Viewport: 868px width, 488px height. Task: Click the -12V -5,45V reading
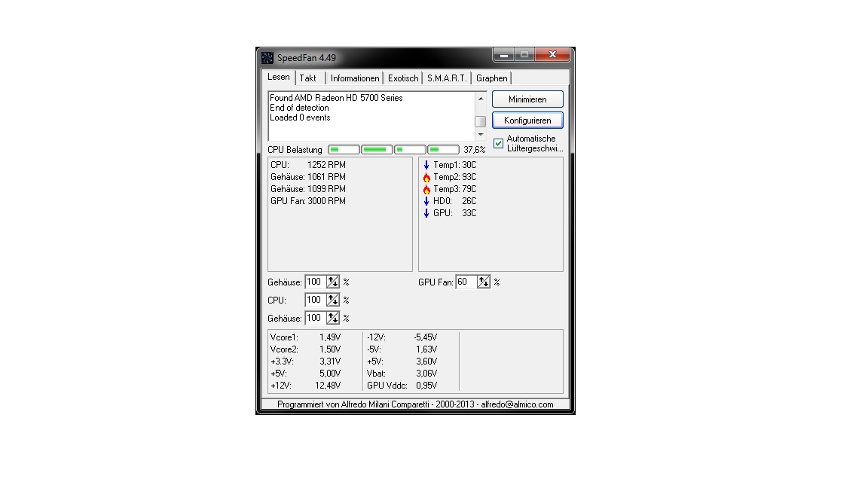pyautogui.click(x=402, y=337)
